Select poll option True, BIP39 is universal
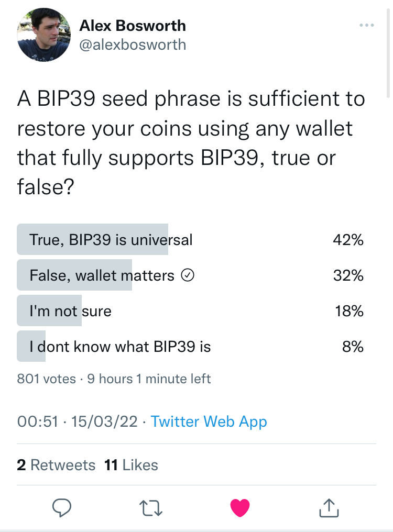 [190, 239]
